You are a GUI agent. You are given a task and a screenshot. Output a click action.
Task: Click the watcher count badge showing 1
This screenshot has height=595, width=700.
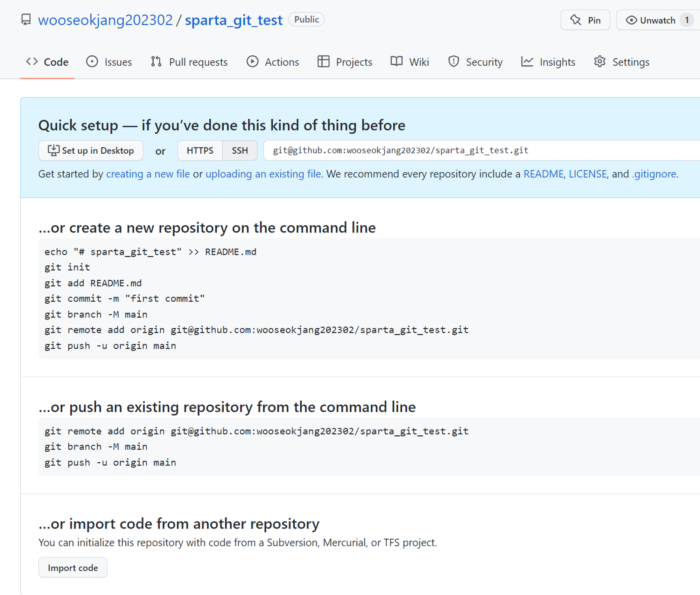click(687, 20)
